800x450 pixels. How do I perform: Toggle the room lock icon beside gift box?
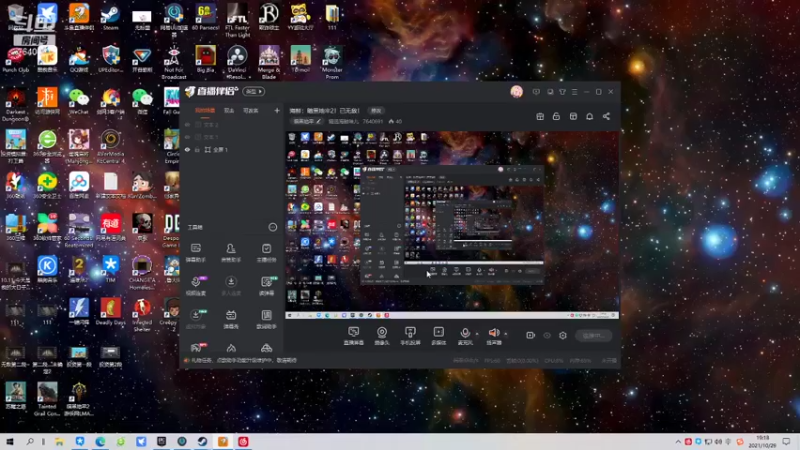click(556, 116)
